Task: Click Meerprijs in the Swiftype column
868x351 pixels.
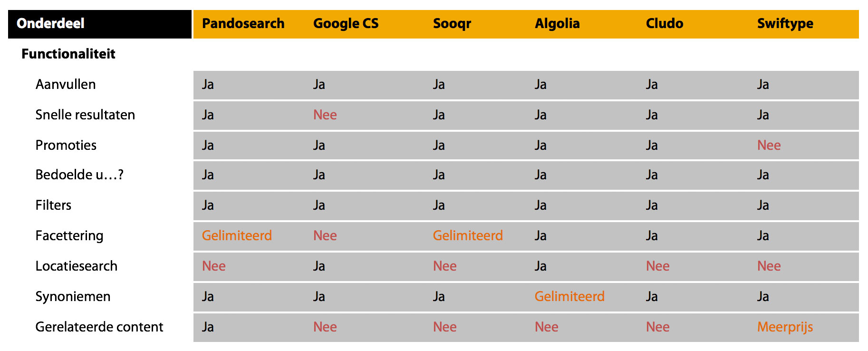Action: pyautogui.click(x=785, y=327)
